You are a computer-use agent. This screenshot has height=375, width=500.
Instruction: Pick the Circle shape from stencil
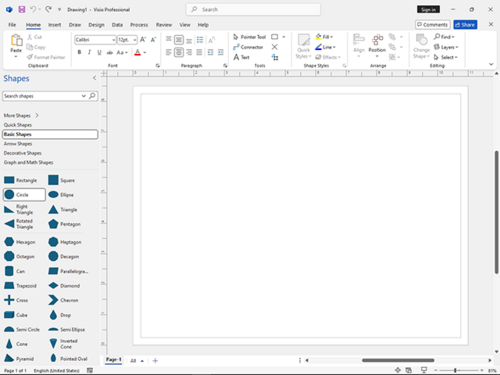24,195
